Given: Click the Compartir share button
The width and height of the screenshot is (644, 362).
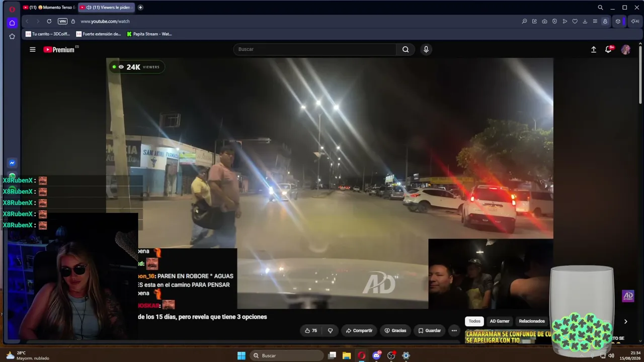Looking at the screenshot, I should click(359, 331).
